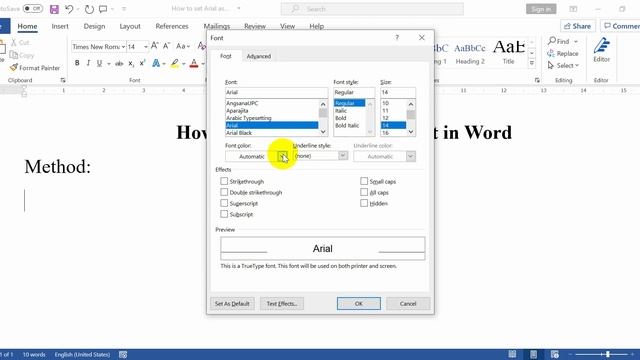The image size is (640, 360).
Task: Click the Text Effects glowing A icon
Action: [156, 63]
